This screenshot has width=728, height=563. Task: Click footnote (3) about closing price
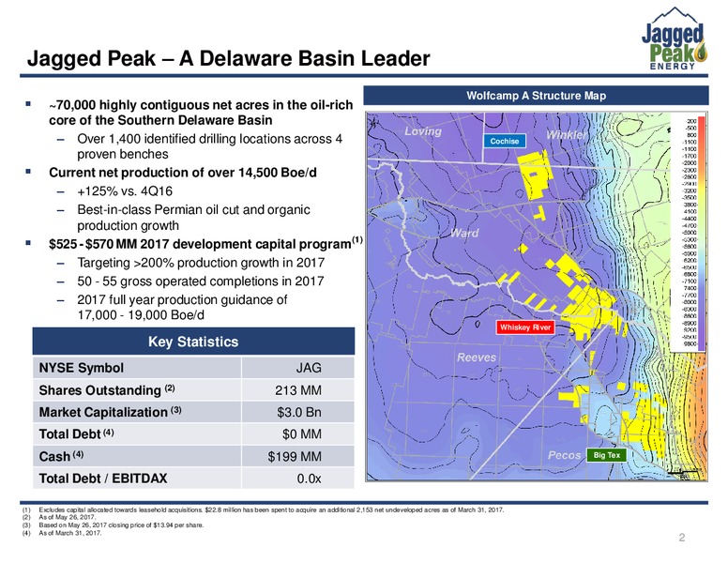pos(121,525)
